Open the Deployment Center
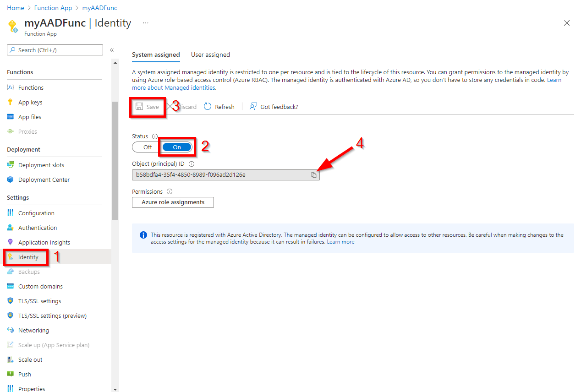The height and width of the screenshot is (392, 581). point(44,180)
